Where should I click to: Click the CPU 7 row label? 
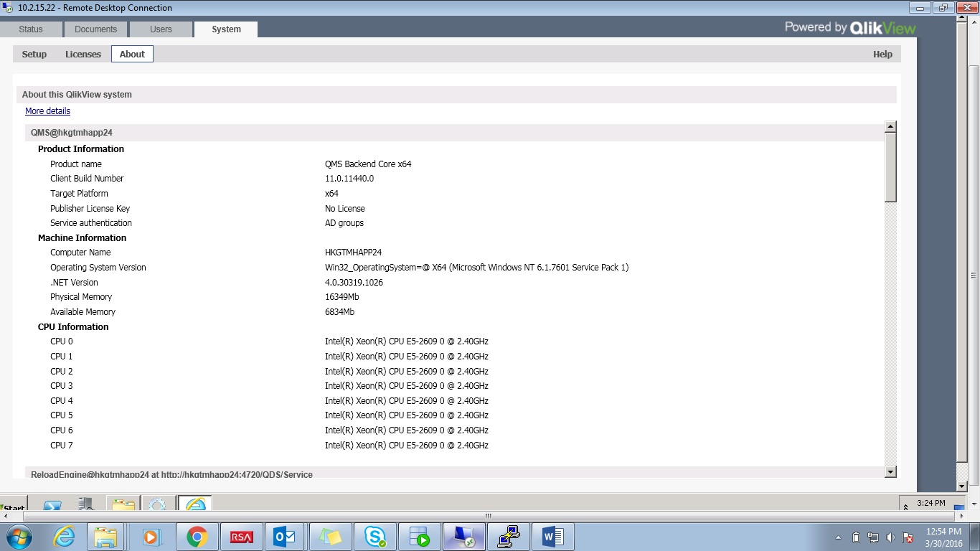click(x=62, y=446)
